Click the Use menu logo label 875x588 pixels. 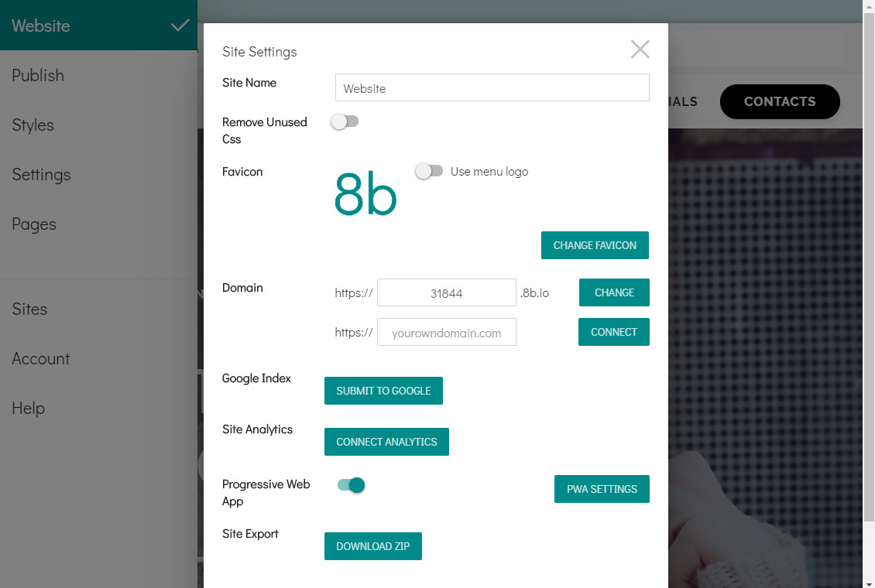coord(489,172)
